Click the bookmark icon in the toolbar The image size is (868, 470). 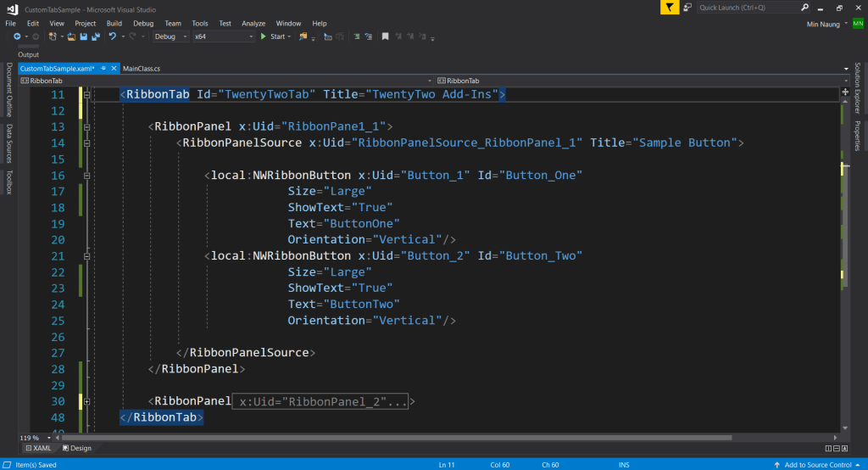(x=385, y=36)
